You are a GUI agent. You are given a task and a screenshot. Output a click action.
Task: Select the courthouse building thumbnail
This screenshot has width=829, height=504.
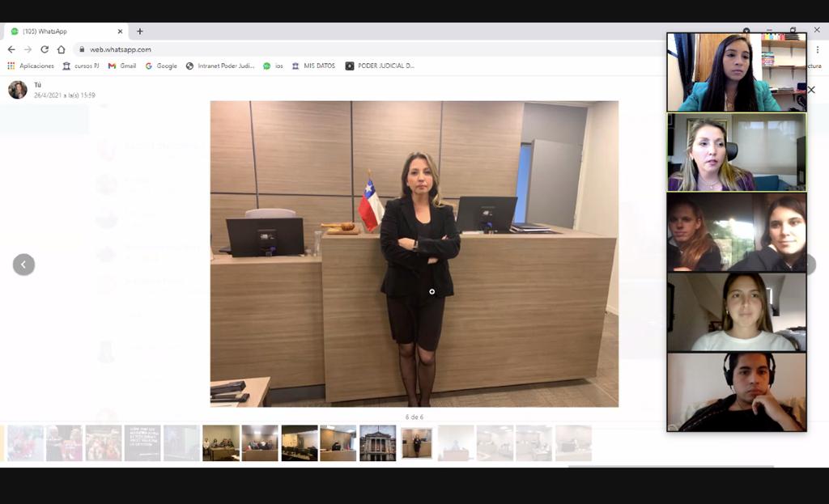(377, 443)
